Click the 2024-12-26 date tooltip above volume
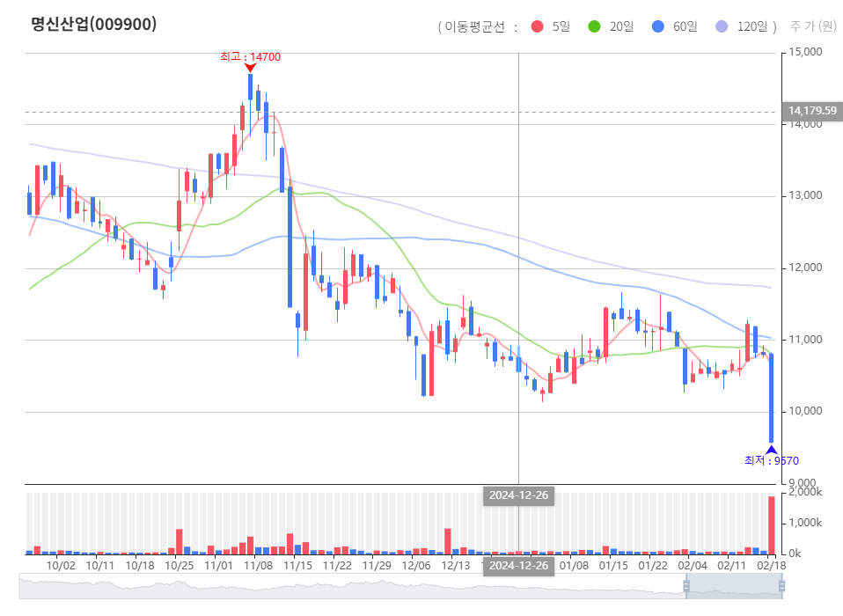 click(519, 495)
